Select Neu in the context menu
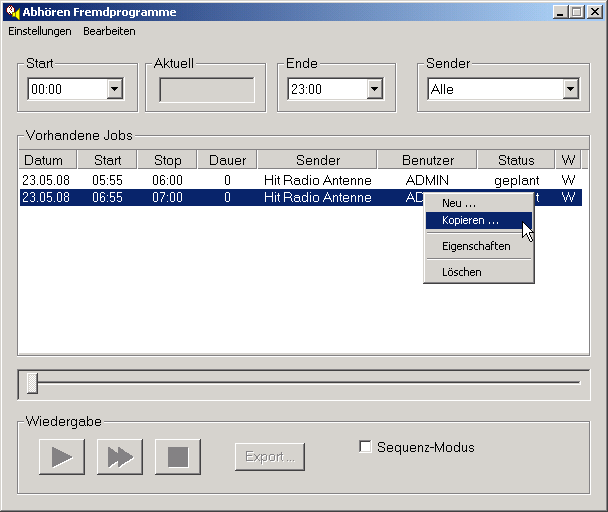 [459, 203]
